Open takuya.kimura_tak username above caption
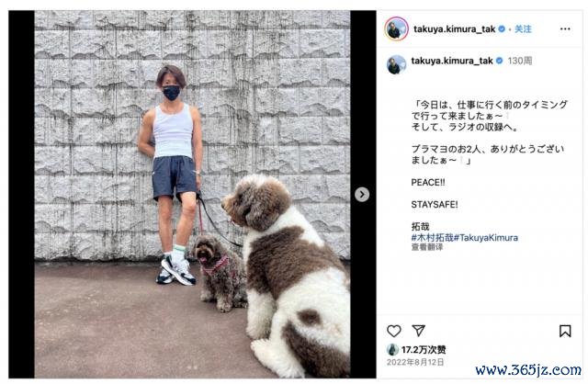This screenshot has width=588, height=384. [x=452, y=61]
